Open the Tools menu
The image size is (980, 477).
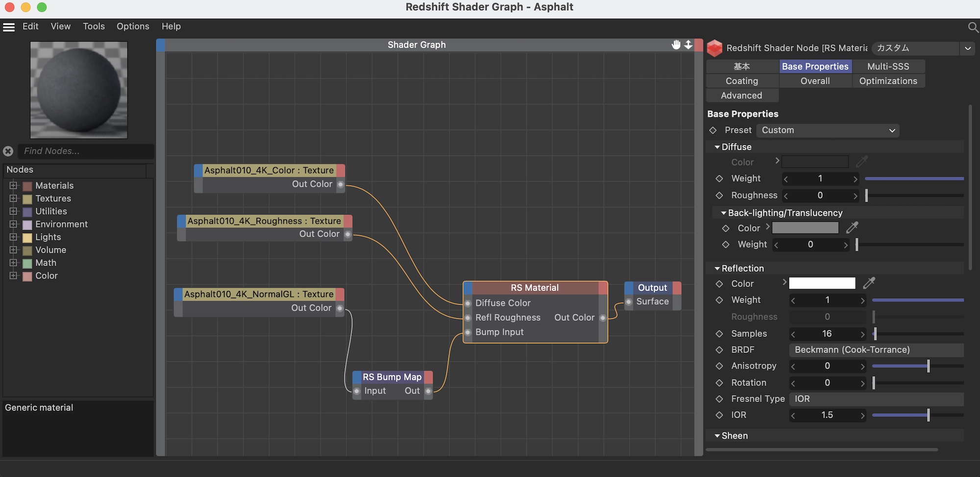point(94,26)
